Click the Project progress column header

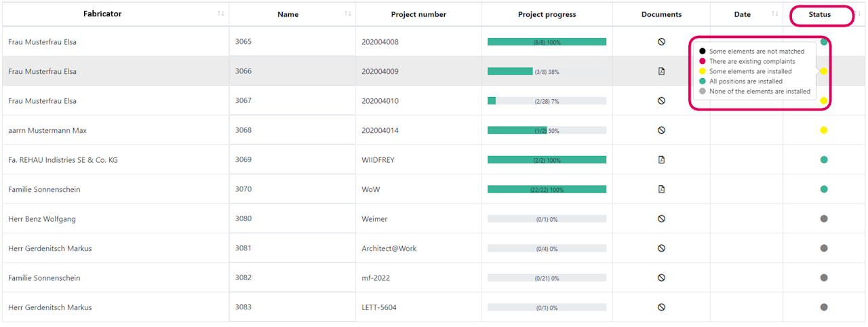tap(547, 14)
